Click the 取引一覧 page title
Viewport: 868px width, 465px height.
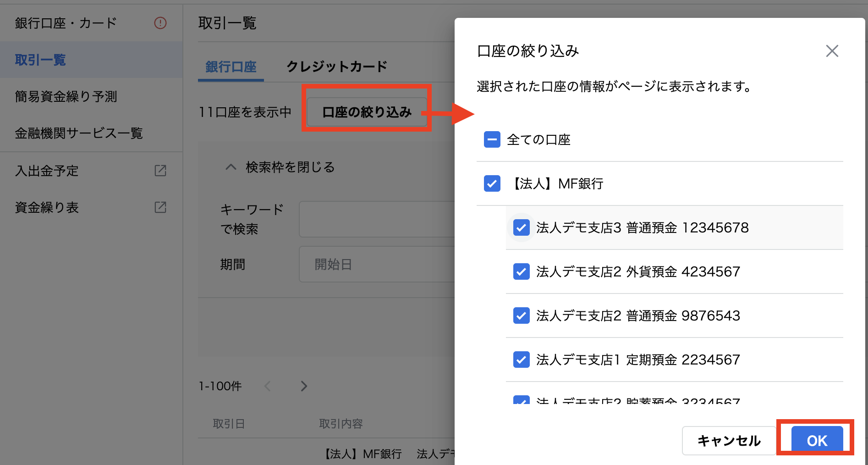point(227,23)
